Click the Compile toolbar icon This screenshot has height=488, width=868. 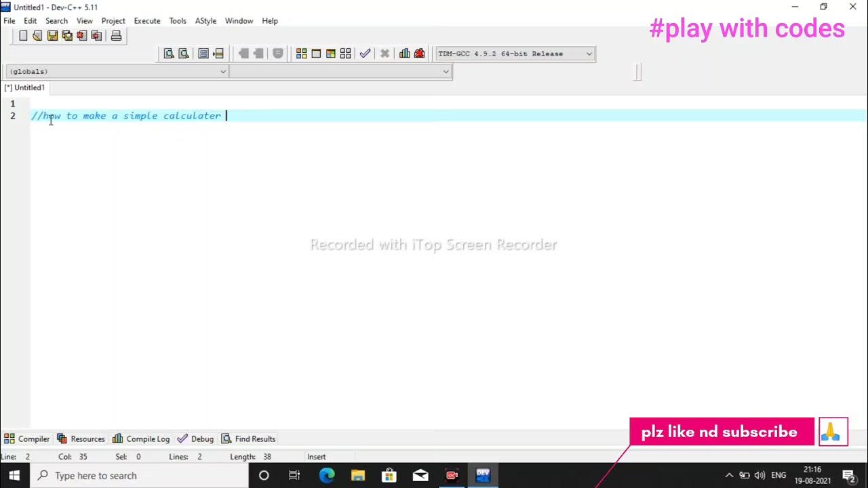(301, 54)
